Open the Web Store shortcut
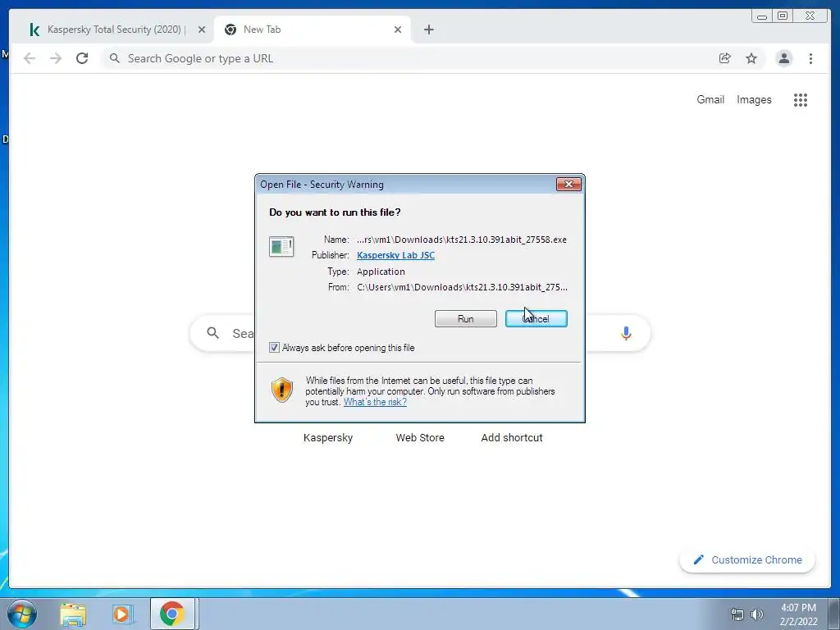The width and height of the screenshot is (840, 630). 420,438
